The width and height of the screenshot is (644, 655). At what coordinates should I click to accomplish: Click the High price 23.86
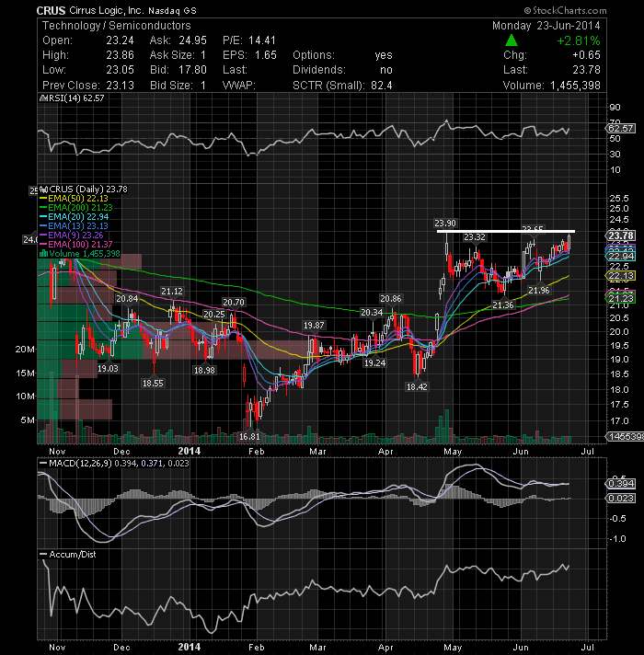[x=120, y=55]
